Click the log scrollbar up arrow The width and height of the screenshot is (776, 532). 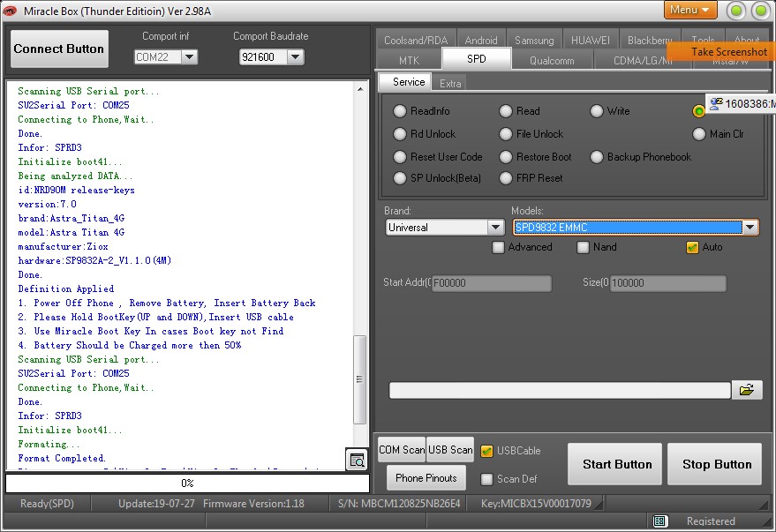360,89
